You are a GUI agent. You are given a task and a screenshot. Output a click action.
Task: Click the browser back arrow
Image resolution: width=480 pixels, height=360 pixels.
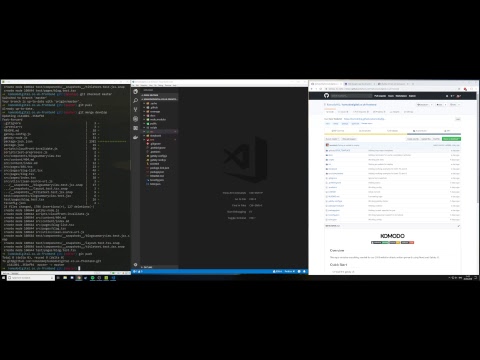pos(312,89)
